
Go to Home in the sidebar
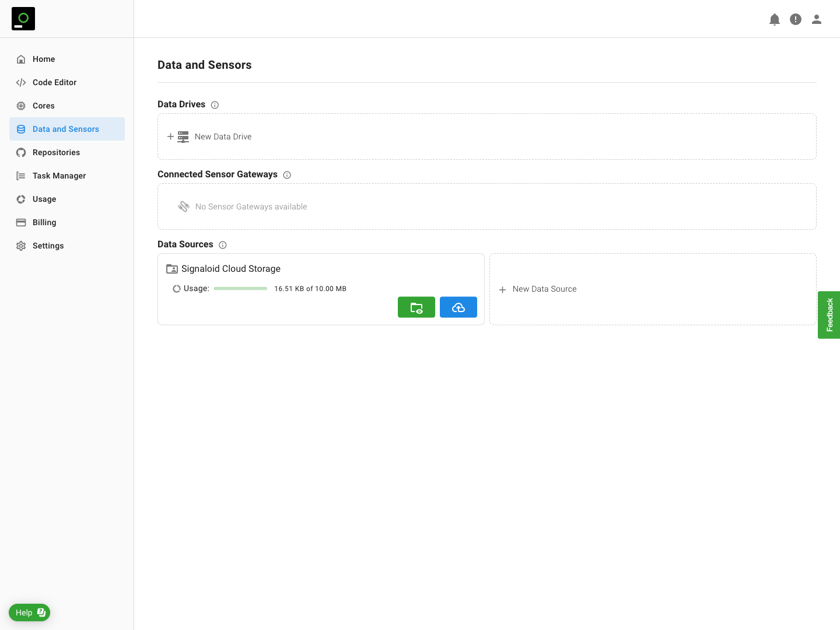(x=44, y=59)
